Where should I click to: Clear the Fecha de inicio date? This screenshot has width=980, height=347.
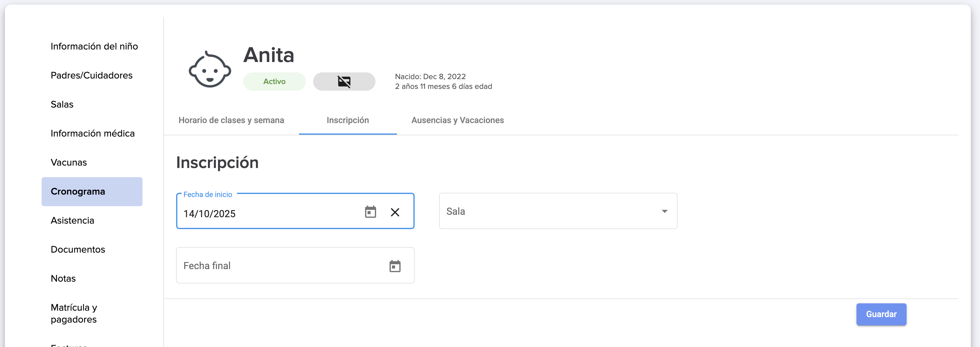(x=395, y=212)
